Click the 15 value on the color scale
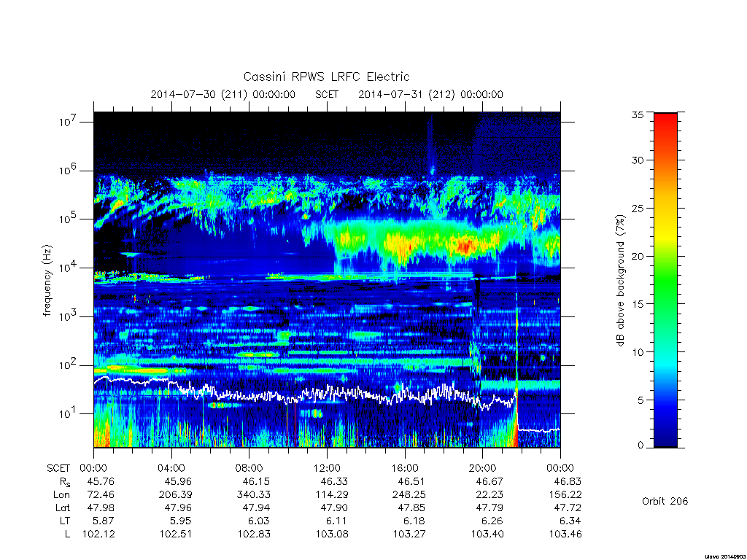747x560 pixels. [638, 304]
